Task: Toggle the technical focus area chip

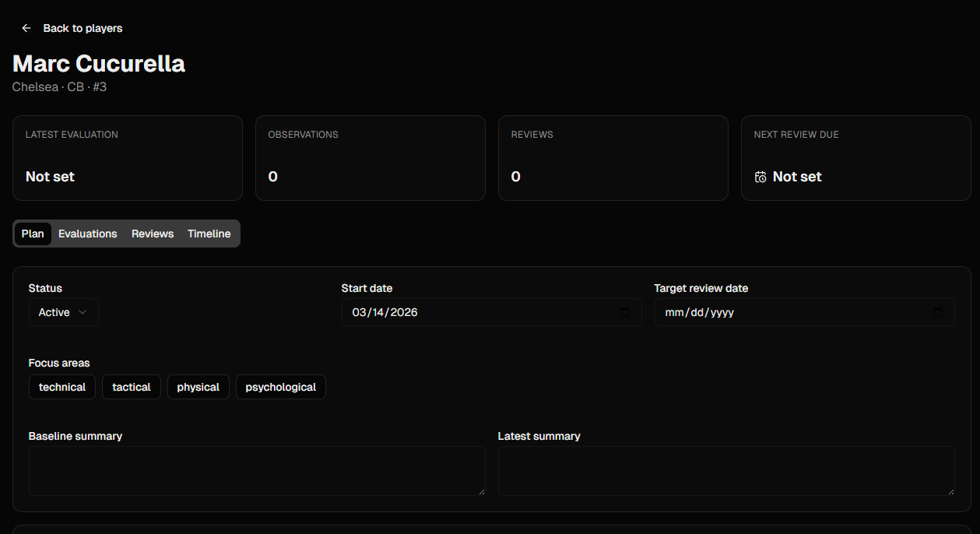Action: (62, 387)
